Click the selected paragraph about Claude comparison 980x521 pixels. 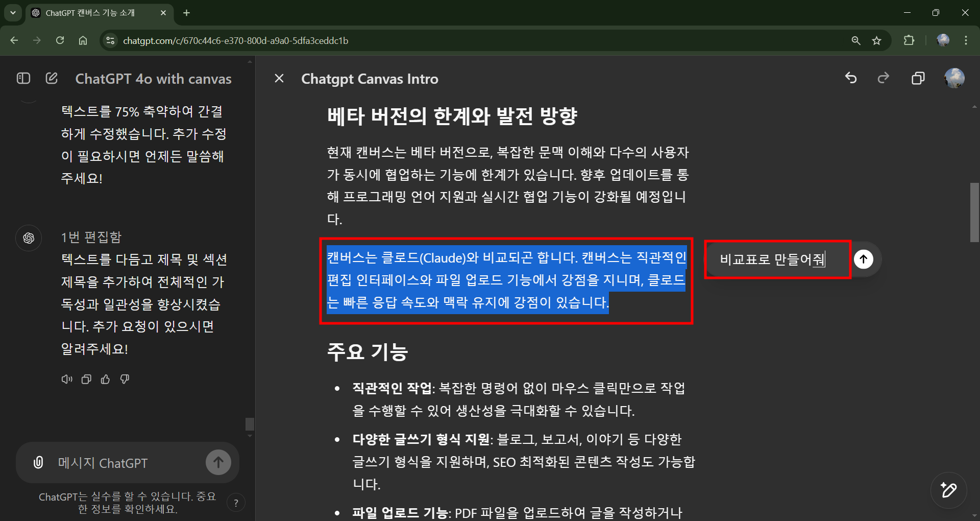[x=506, y=280]
